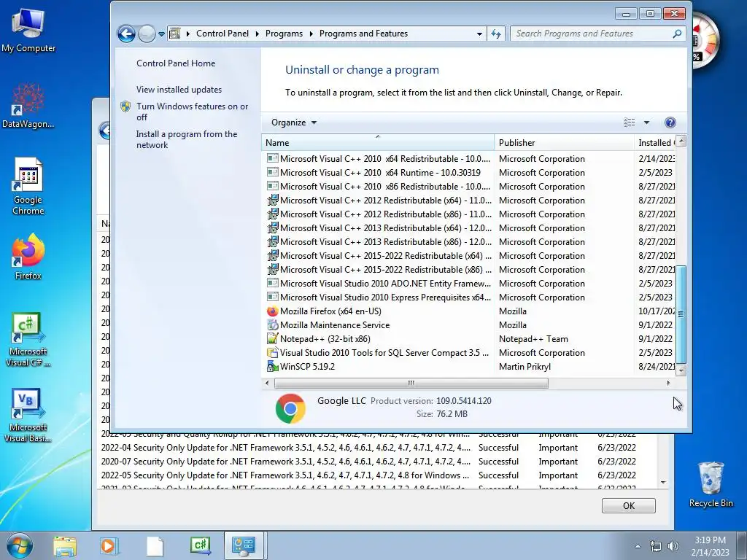Click the search magnifier icon
Screen dimensions: 747x560
[677, 34]
